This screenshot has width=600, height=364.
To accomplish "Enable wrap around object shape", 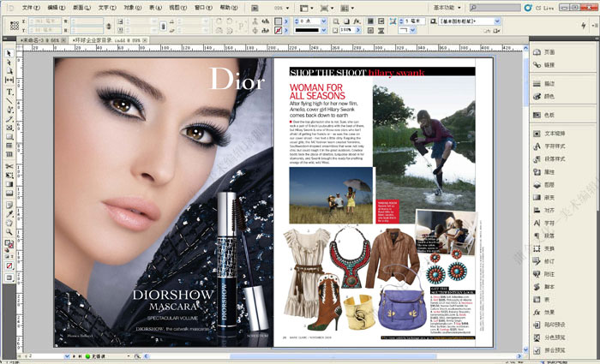I will coord(370,30).
